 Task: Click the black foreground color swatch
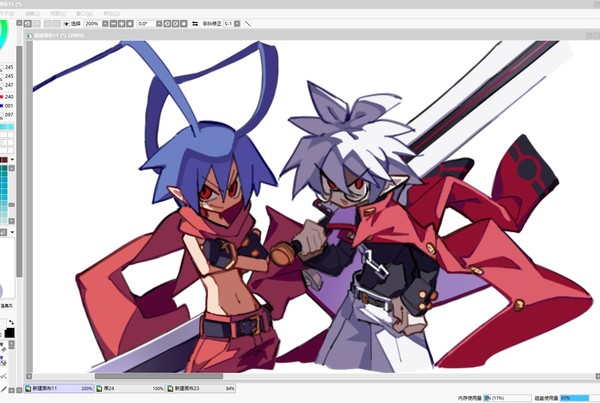coord(10,333)
